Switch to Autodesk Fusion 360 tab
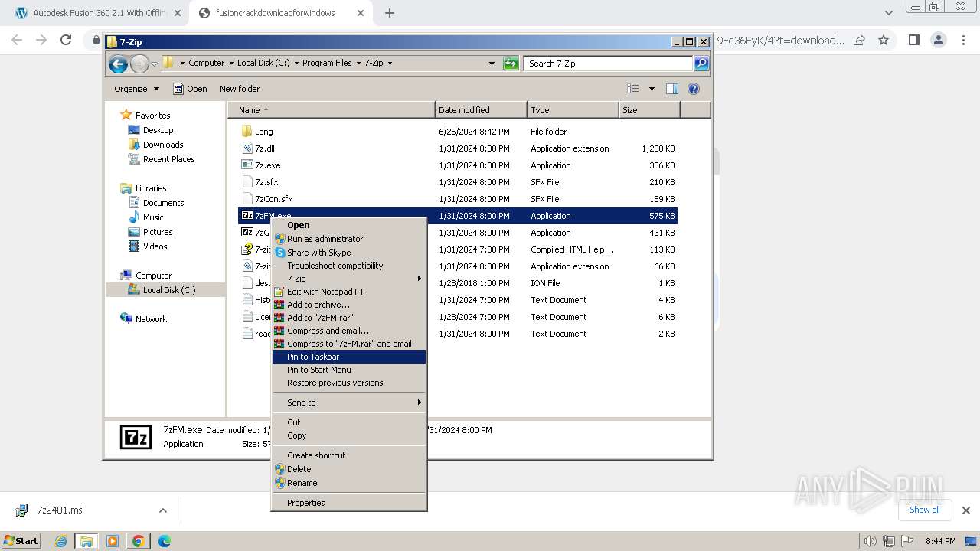 point(99,13)
